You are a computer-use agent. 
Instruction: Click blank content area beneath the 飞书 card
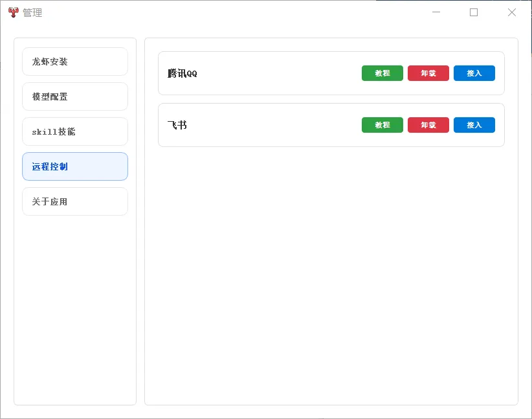click(331, 275)
